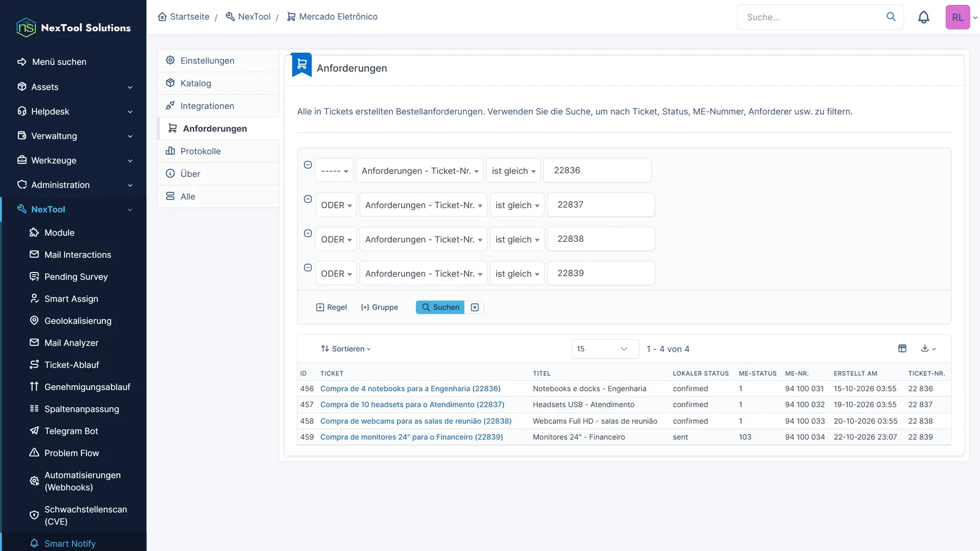Open ticket 'Compra de 10 headsets para o Atendimento'
Screen dimensions: 980x551
tap(412, 405)
